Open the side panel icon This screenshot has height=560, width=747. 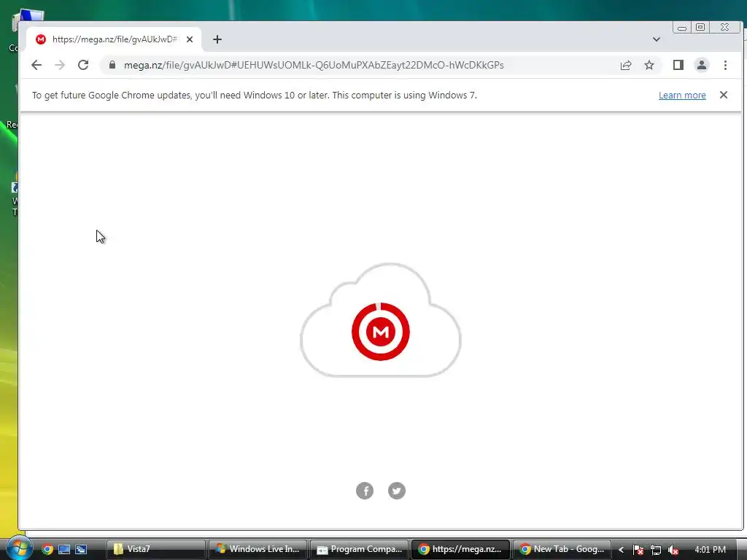pyautogui.click(x=678, y=65)
